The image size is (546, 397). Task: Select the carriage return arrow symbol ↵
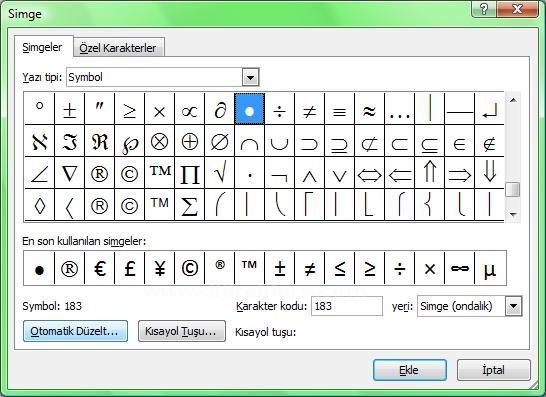[489, 109]
